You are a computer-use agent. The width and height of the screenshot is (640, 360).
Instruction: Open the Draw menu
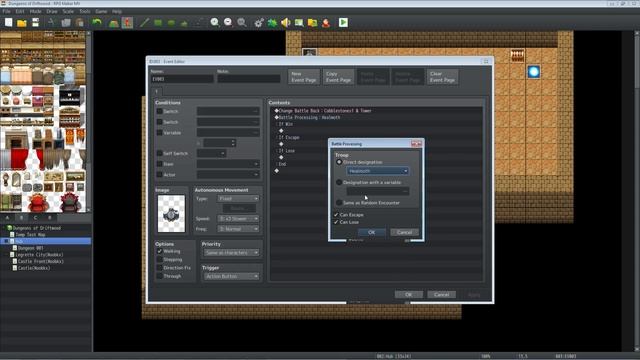(52, 11)
